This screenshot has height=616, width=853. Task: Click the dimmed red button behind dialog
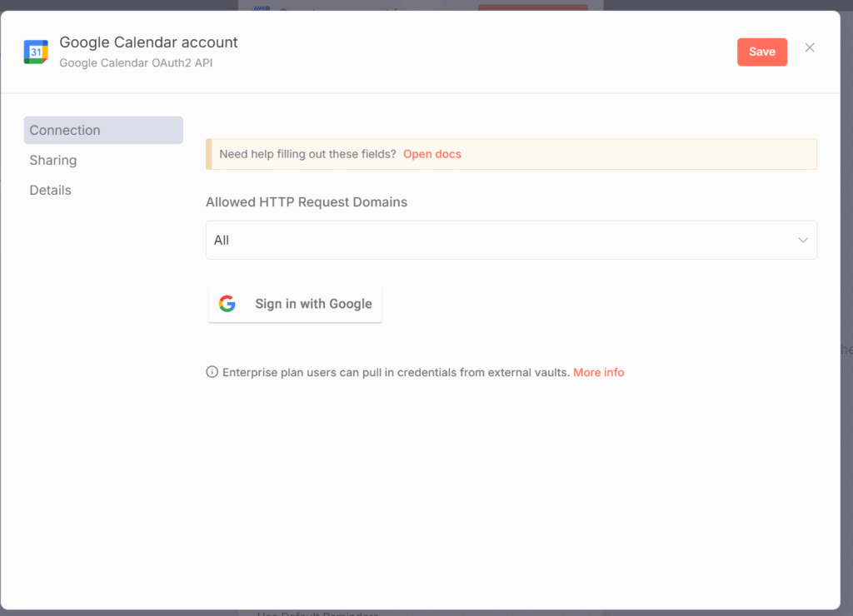tap(532, 7)
